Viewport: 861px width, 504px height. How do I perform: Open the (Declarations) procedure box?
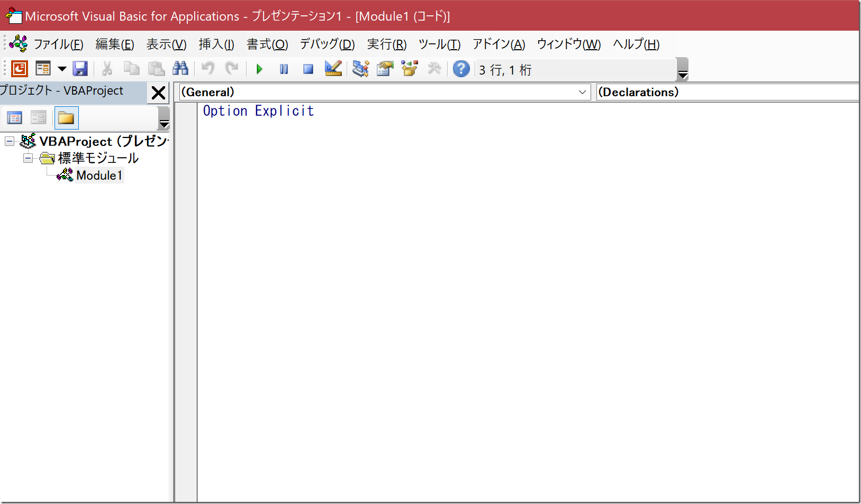[x=727, y=92]
